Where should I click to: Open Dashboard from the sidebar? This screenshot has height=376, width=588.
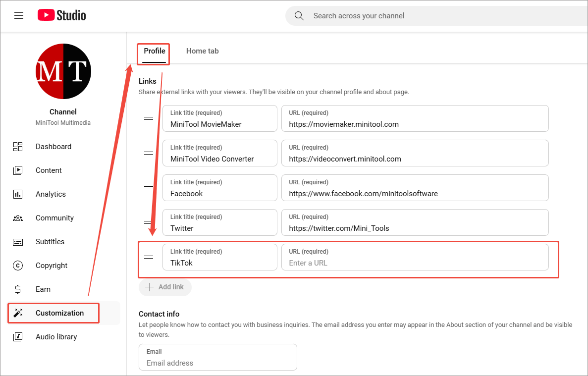(x=64, y=147)
